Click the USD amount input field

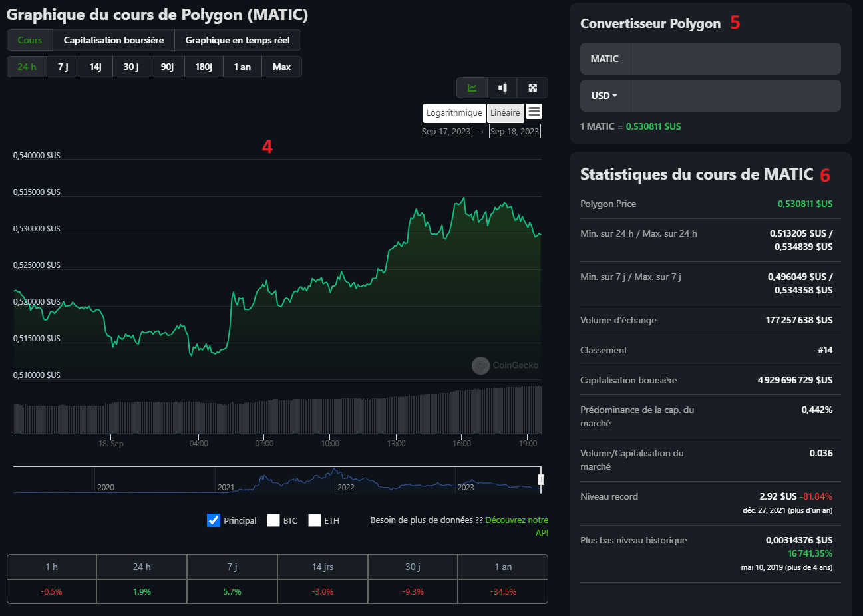[x=735, y=96]
